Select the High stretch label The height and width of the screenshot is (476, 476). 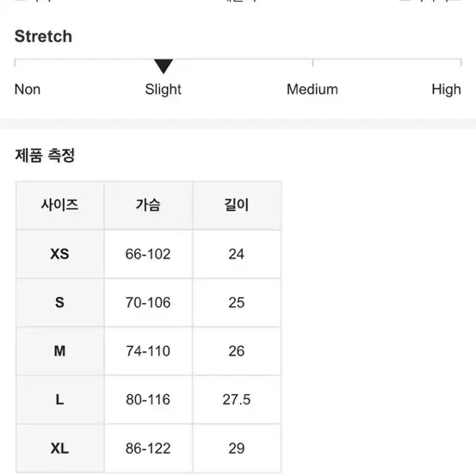click(x=446, y=90)
